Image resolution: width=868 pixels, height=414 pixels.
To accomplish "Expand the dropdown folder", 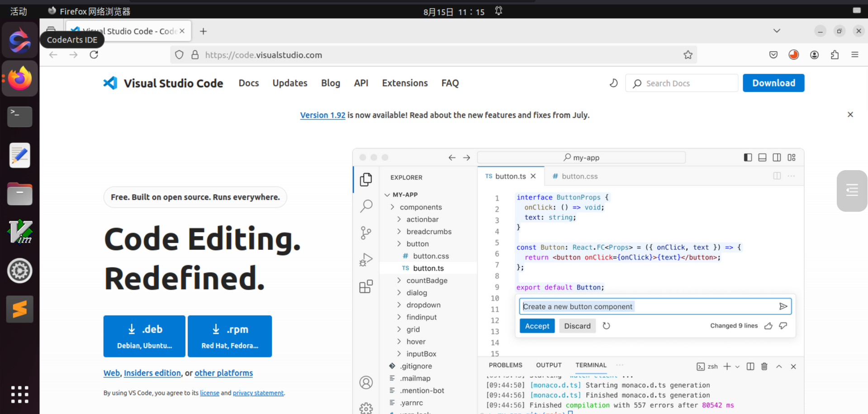I will coord(399,305).
